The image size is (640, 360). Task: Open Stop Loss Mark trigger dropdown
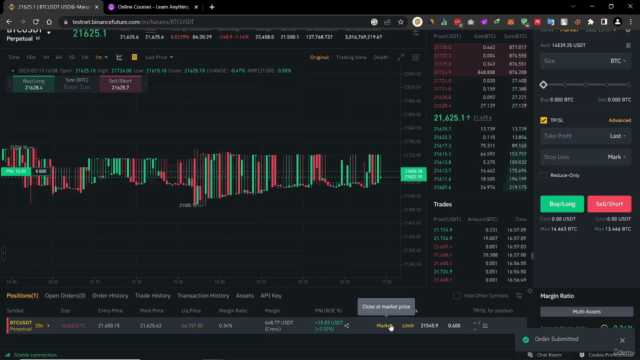click(x=616, y=157)
